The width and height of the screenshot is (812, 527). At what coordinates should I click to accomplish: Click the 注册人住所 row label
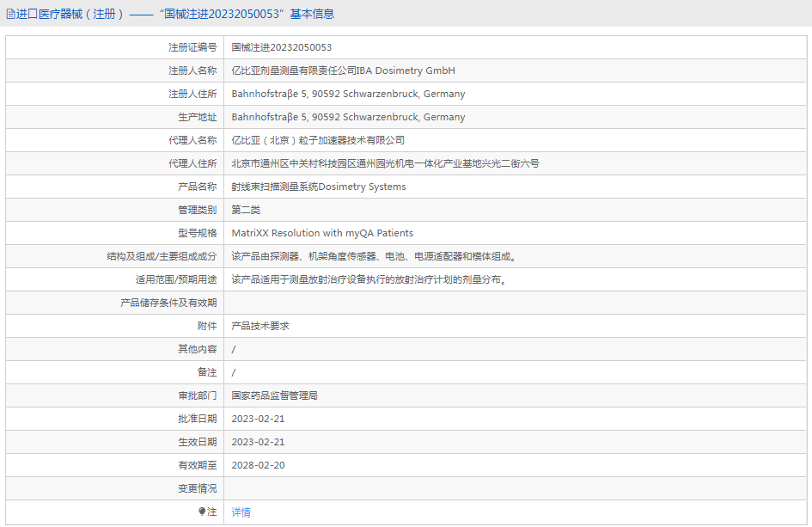(192, 94)
